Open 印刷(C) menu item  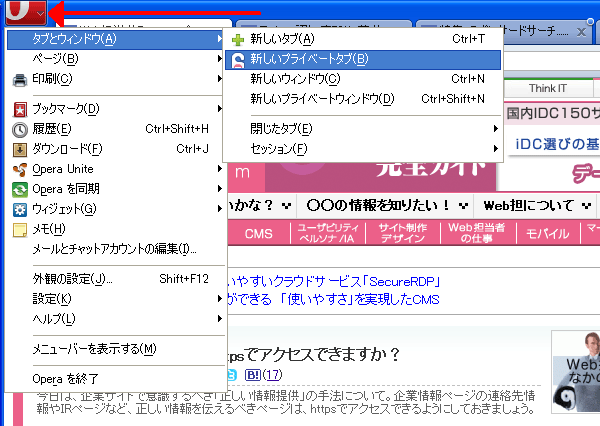tap(115, 79)
